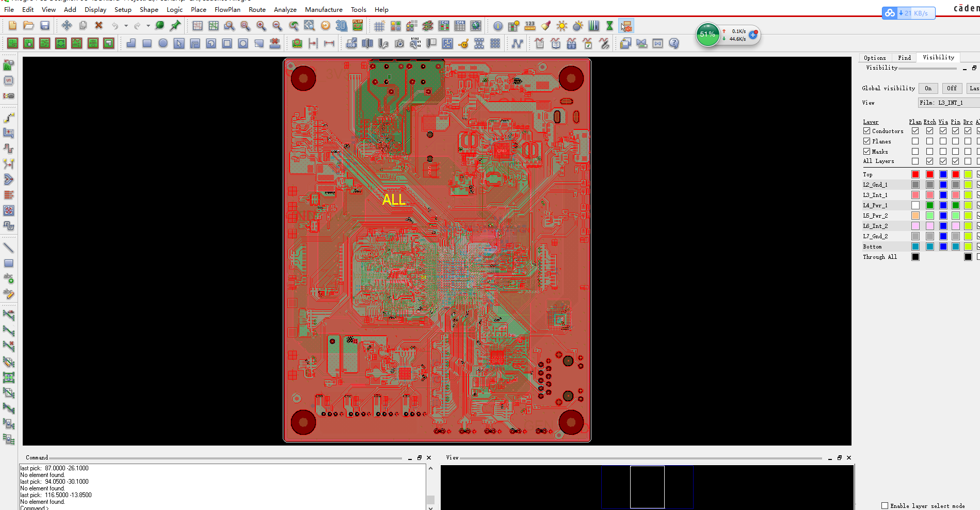Open the Route menu
This screenshot has width=980, height=510.
click(x=257, y=9)
